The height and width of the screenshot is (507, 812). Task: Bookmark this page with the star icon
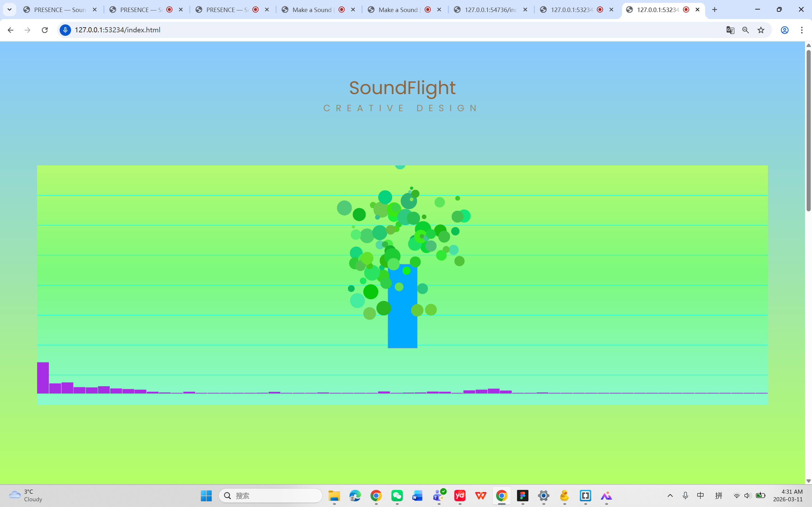click(761, 30)
